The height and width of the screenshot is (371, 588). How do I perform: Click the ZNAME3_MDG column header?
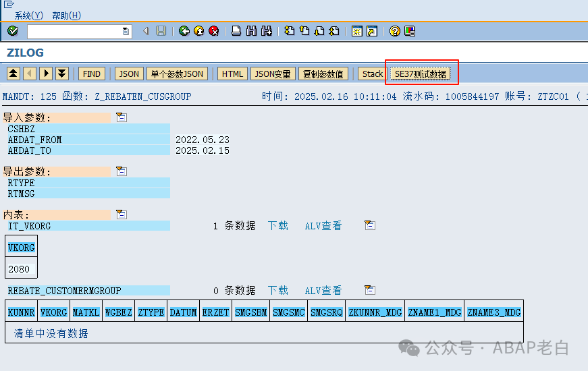coord(494,312)
